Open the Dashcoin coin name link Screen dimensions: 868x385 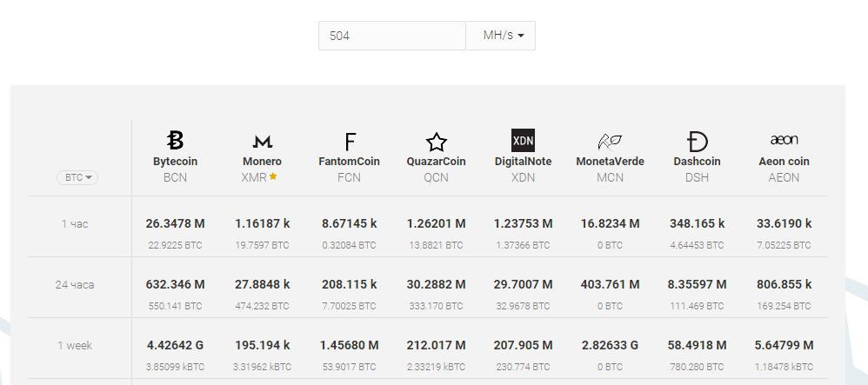coord(697,162)
